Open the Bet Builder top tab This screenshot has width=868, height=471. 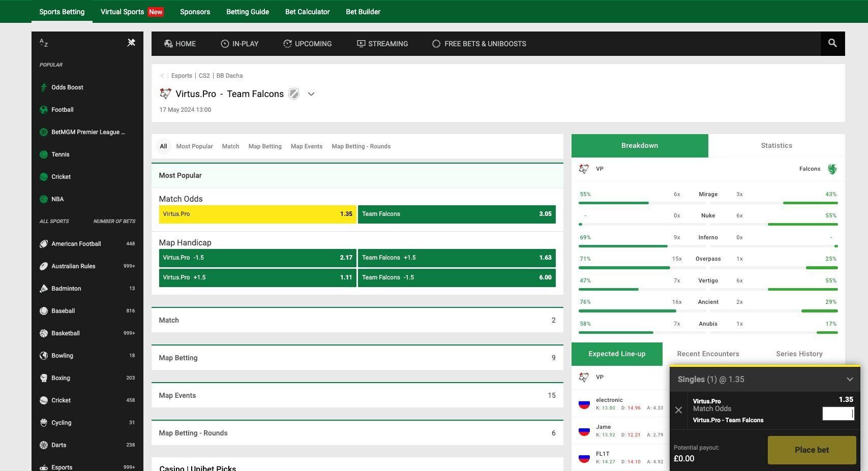point(363,12)
